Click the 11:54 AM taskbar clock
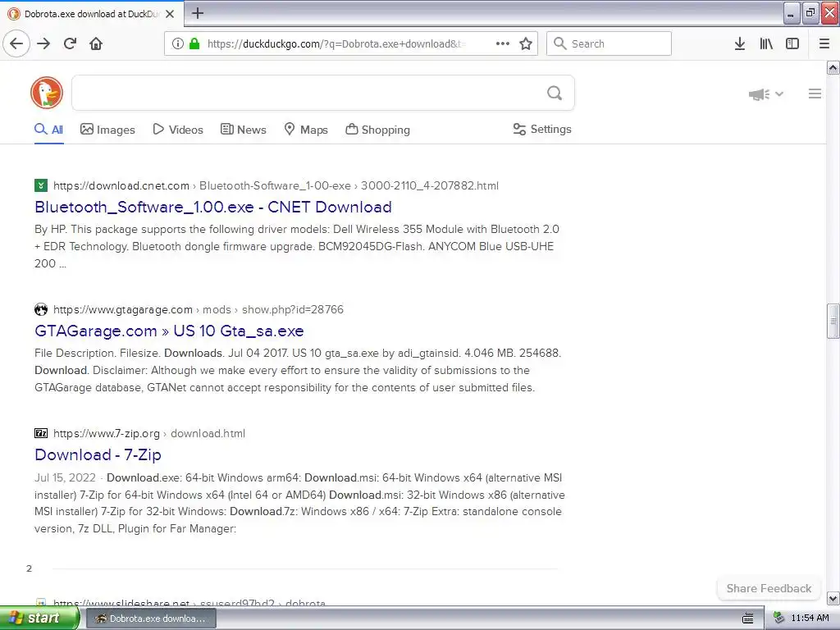Viewport: 840px width, 630px height. point(810,618)
